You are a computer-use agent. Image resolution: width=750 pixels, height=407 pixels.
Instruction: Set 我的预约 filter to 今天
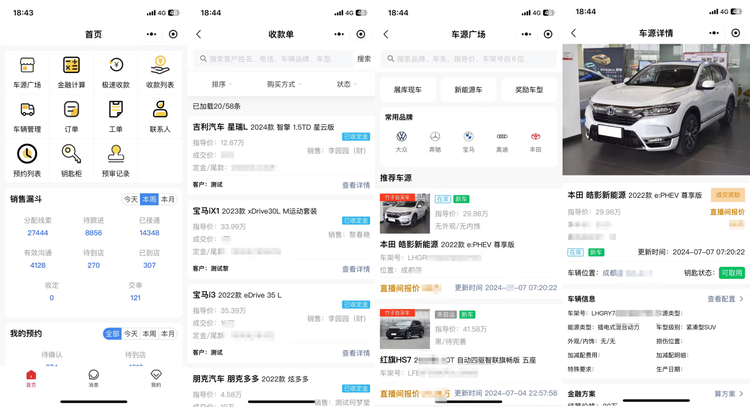pyautogui.click(x=131, y=334)
